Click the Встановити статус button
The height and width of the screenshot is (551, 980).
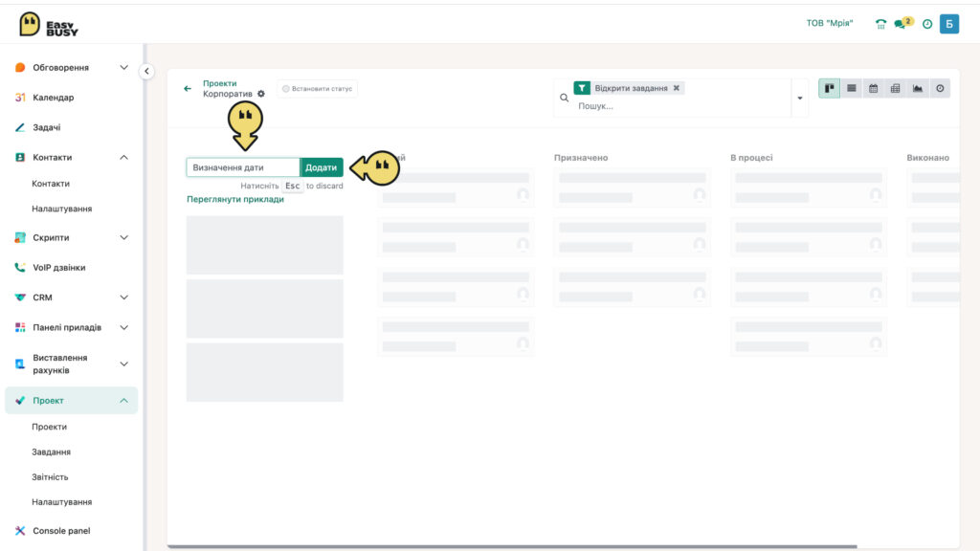(x=318, y=89)
